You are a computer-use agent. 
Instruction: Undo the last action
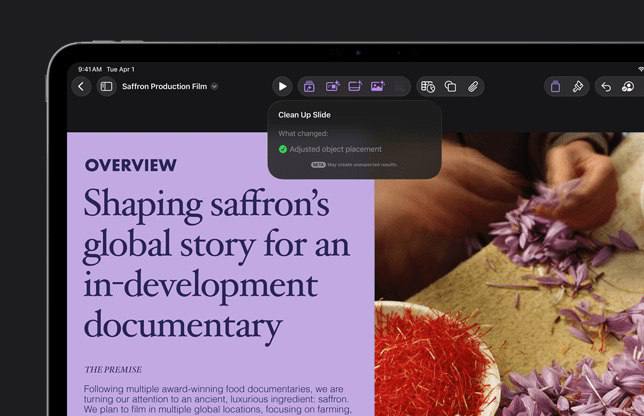pos(606,87)
